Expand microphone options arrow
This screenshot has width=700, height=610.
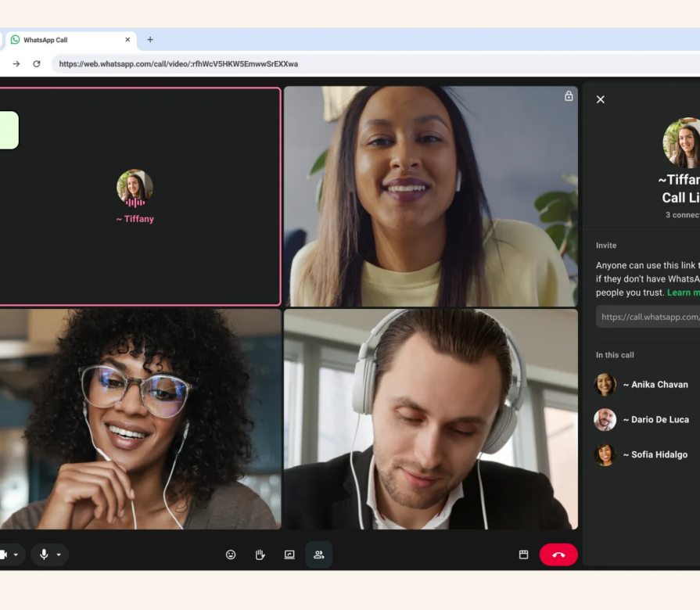[x=59, y=554]
